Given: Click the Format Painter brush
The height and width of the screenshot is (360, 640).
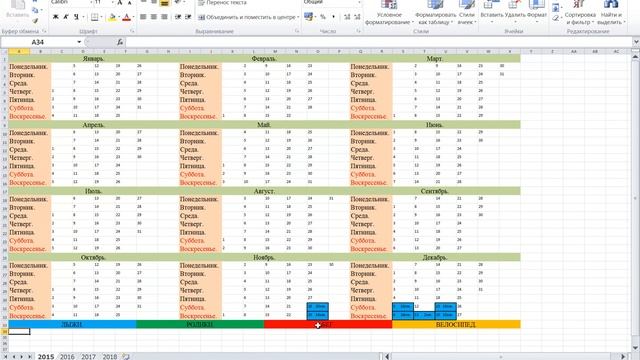Looking at the screenshot, I should pos(36,20).
